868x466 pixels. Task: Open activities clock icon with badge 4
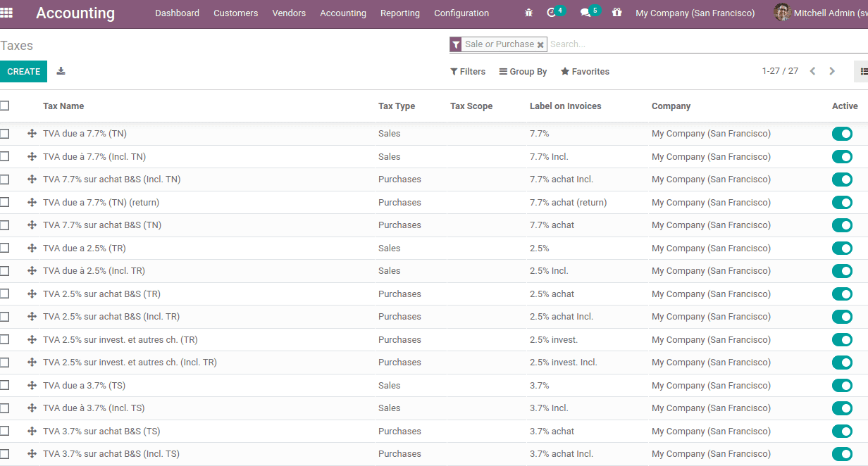(552, 13)
